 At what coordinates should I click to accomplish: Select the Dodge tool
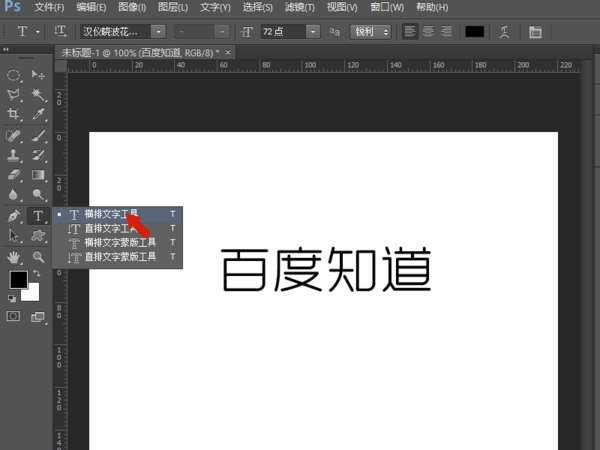38,195
